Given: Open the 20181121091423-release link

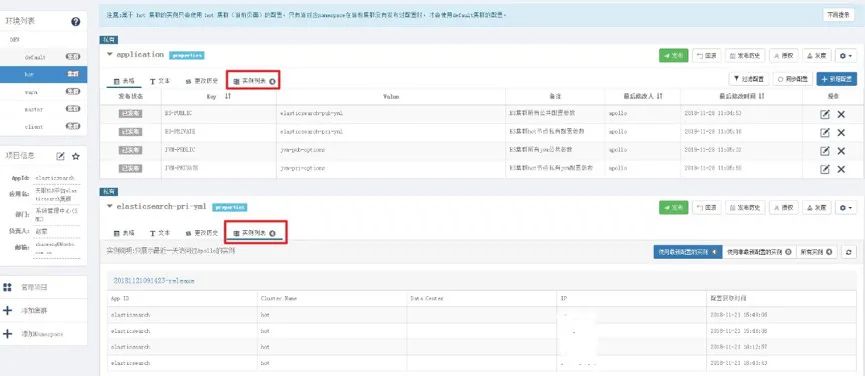Looking at the screenshot, I should tap(154, 281).
